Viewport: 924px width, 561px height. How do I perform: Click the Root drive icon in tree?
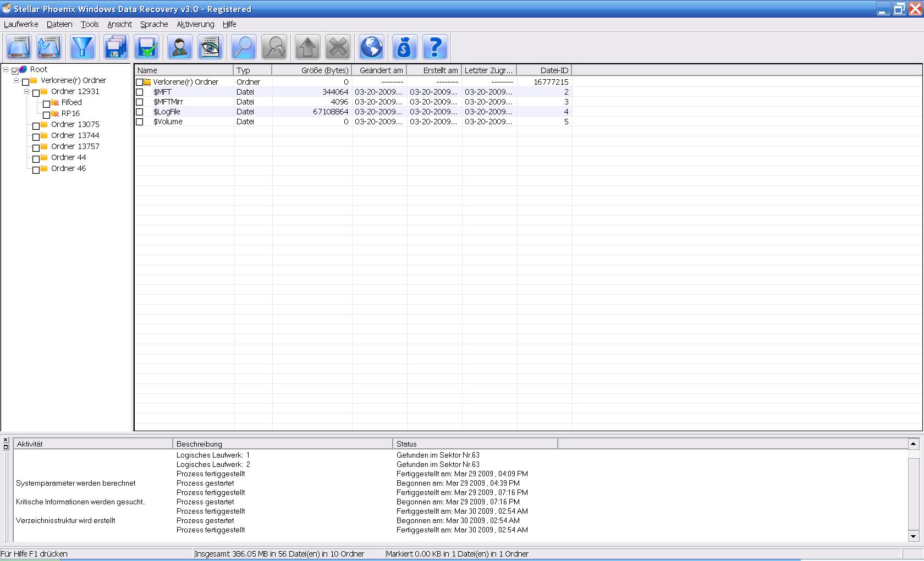click(23, 70)
